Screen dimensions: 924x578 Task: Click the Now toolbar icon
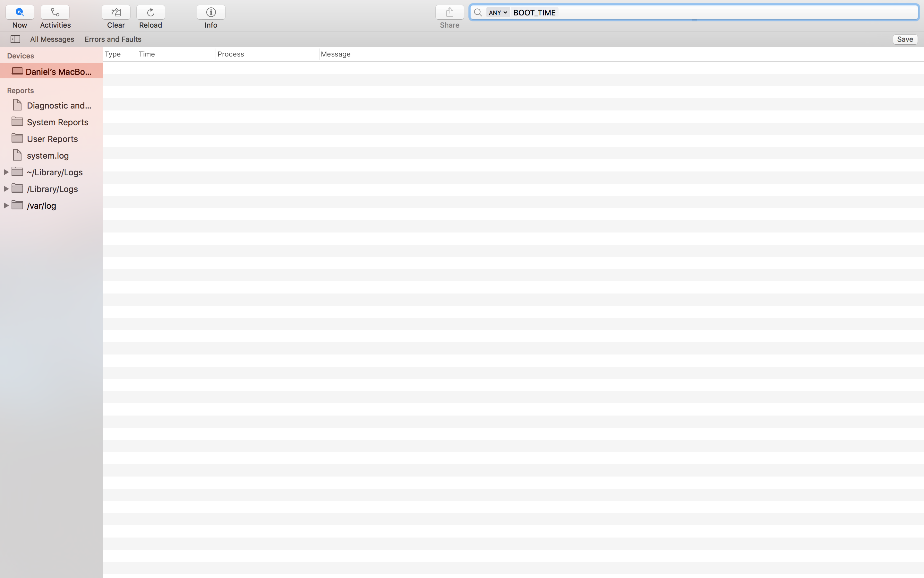[20, 12]
